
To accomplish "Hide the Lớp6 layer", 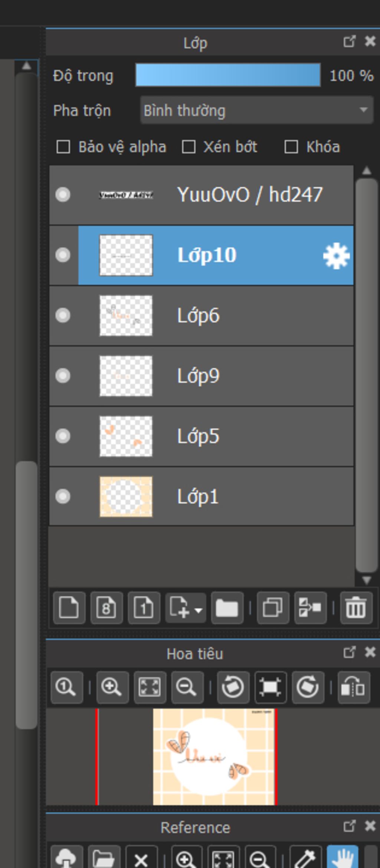I will tap(63, 315).
